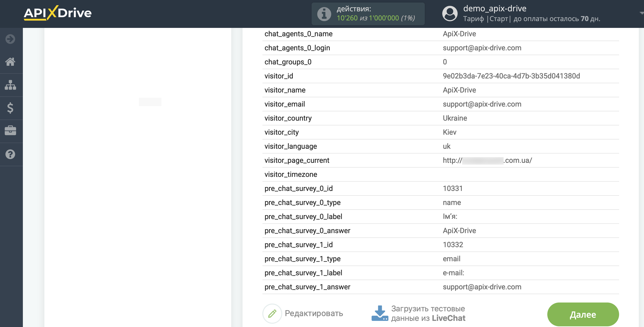The image size is (644, 327).
Task: Open the home dashboard icon
Action: 10,62
